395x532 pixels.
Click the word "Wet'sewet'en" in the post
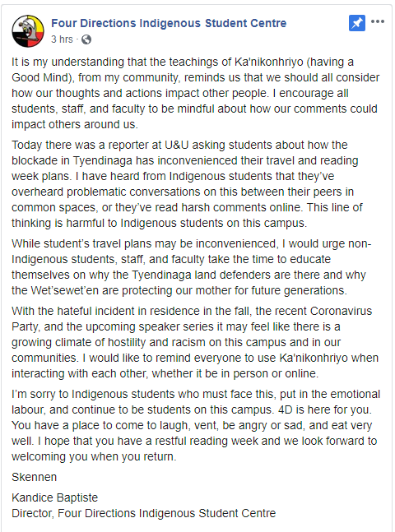coord(64,290)
